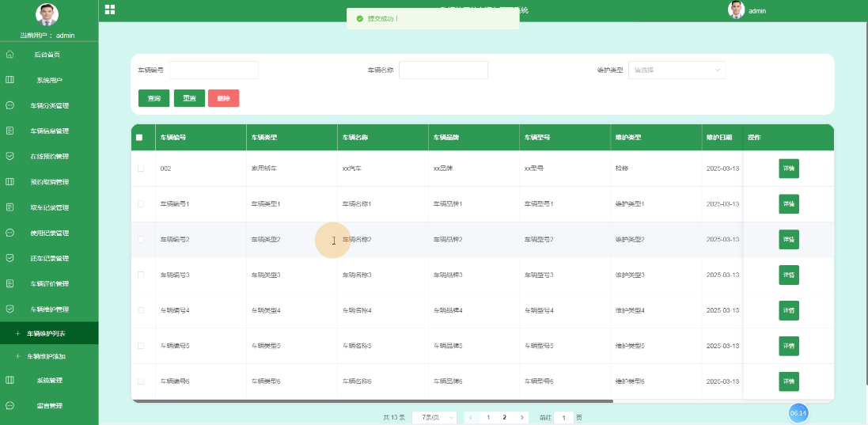Open 留言管理 in the sidebar
This screenshot has height=425, width=868.
coord(49,406)
